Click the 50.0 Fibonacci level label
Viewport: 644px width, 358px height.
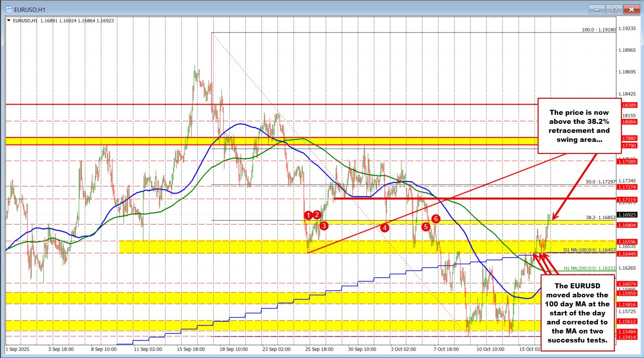600,182
